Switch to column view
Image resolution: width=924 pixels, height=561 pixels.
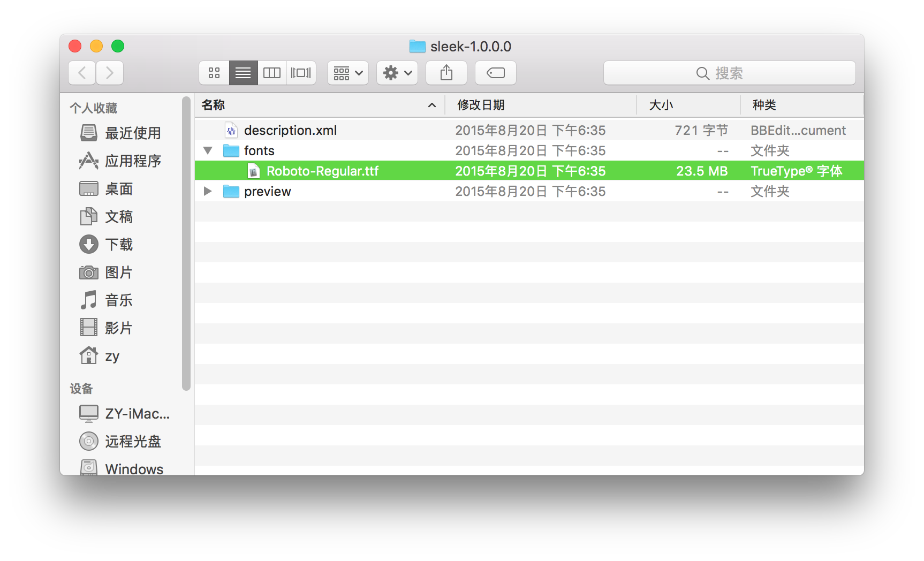point(272,73)
